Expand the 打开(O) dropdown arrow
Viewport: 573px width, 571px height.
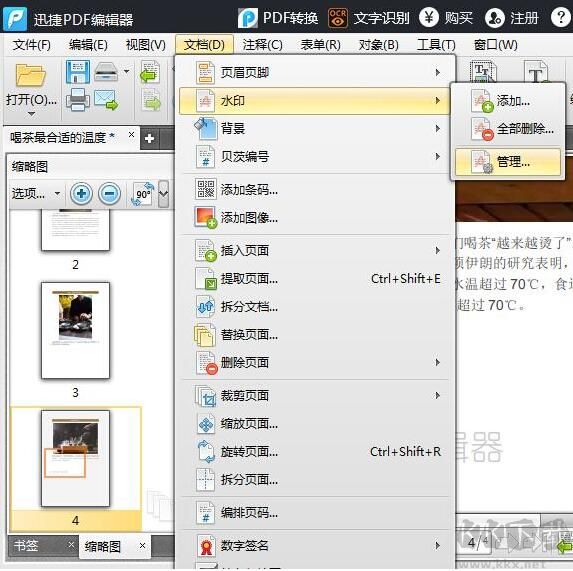pos(31,114)
